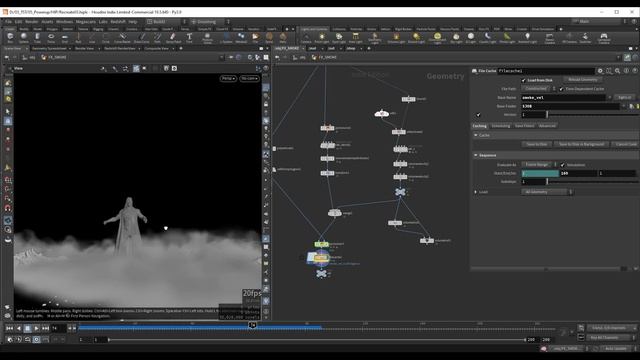
Task: Collapse the Cache section
Action: tap(476, 135)
